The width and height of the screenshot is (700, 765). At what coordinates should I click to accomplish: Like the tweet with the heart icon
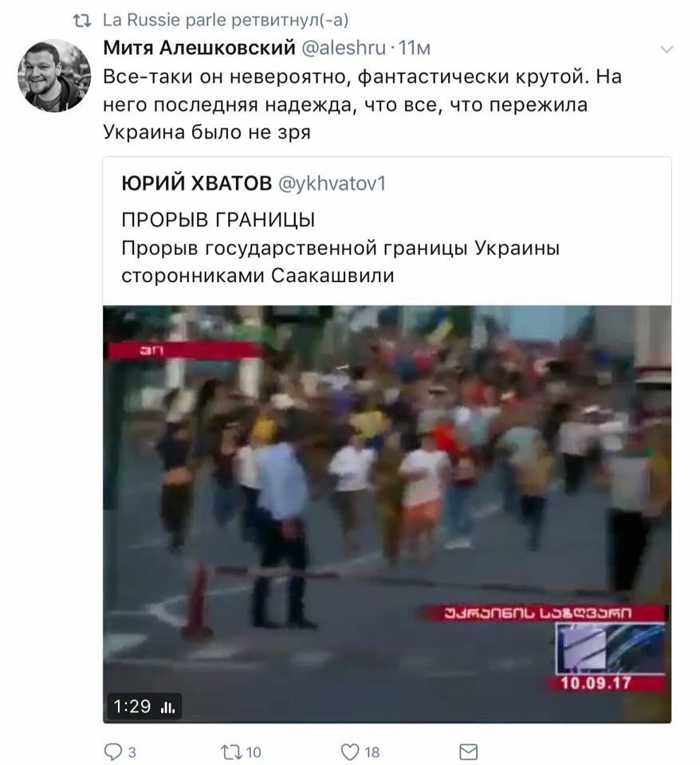(x=349, y=751)
